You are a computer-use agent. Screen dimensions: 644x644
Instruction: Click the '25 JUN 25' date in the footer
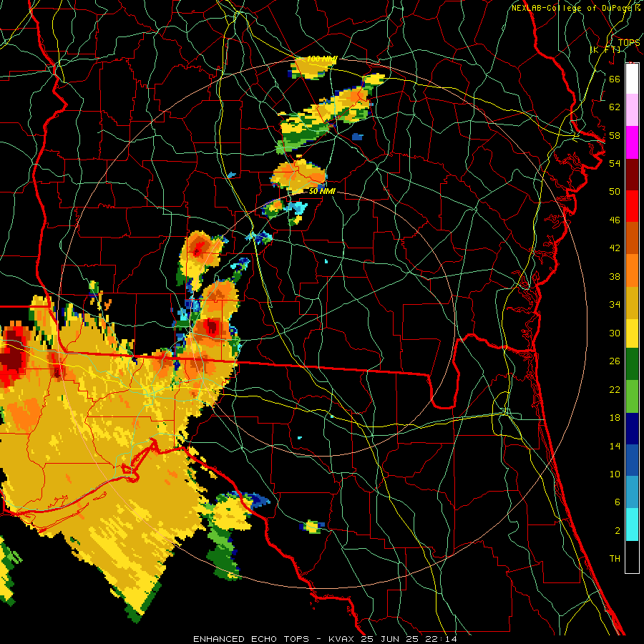[x=391, y=639]
